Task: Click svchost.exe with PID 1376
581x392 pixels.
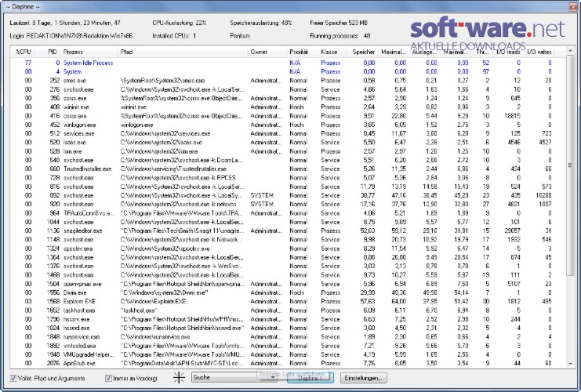Action: 284,266
